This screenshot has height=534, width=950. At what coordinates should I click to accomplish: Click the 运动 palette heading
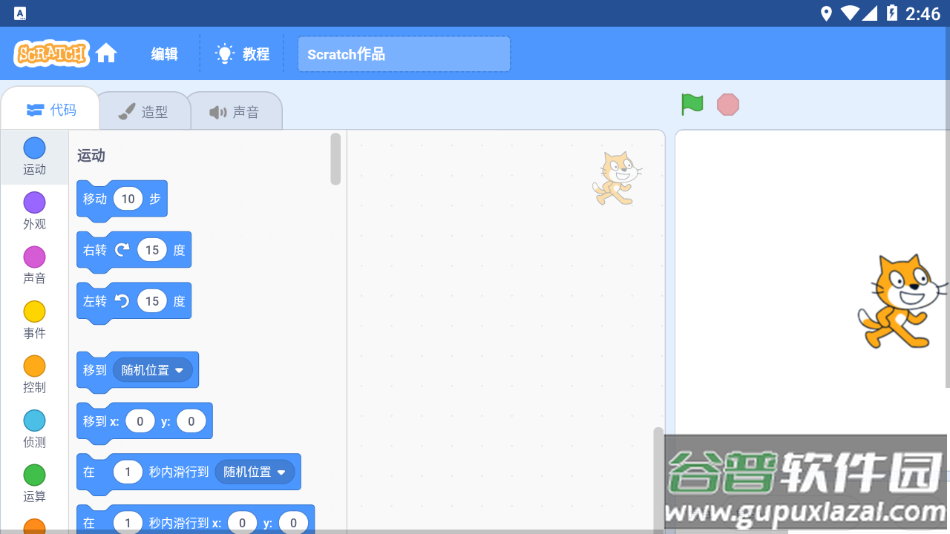91,156
